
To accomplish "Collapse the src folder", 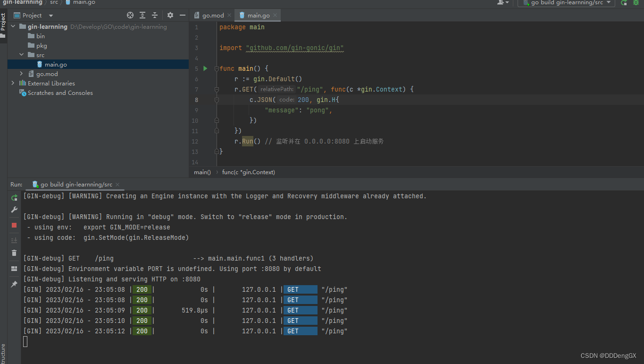I will click(x=21, y=55).
